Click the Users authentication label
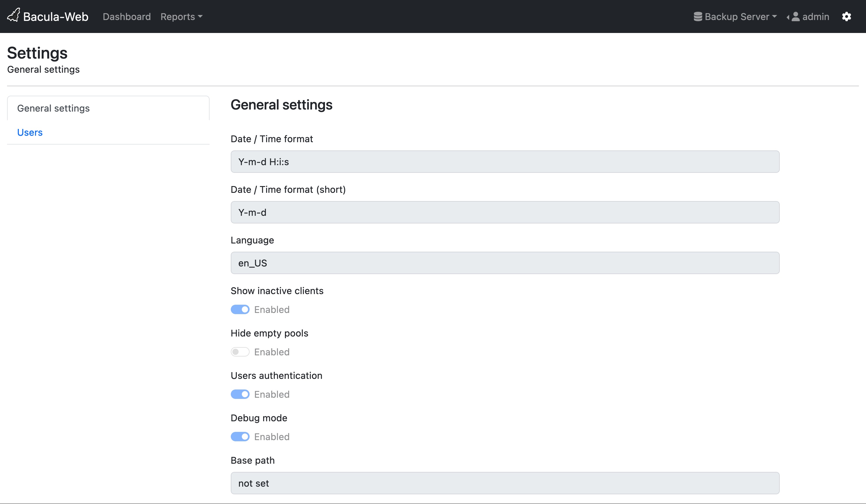The width and height of the screenshot is (866, 504). 276,375
